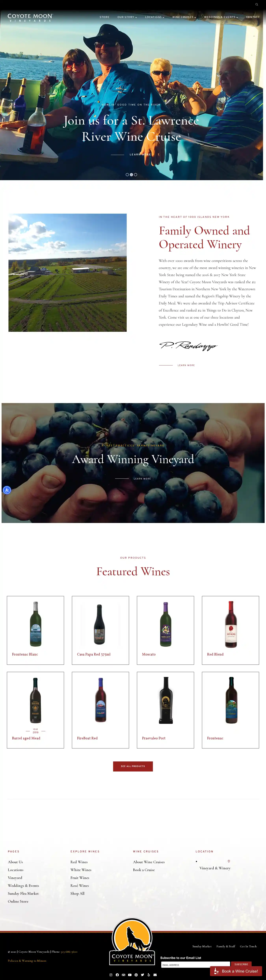Screen dimensions: 266x980
Task: Open the search icon in top bar
Action: [x=257, y=5]
